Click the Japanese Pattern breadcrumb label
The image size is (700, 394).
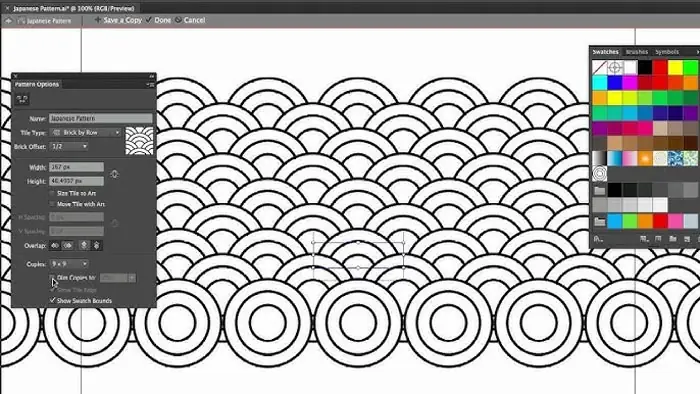pyautogui.click(x=49, y=21)
